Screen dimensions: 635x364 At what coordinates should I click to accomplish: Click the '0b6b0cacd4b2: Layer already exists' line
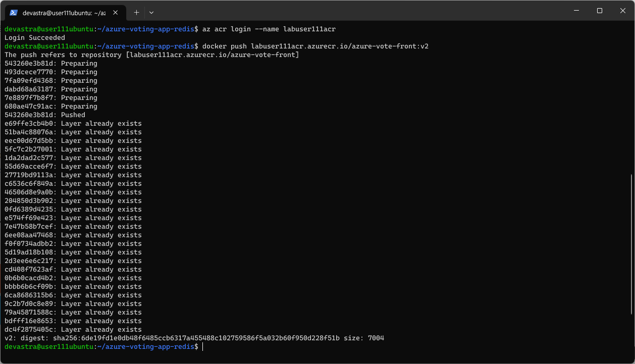[x=73, y=278]
